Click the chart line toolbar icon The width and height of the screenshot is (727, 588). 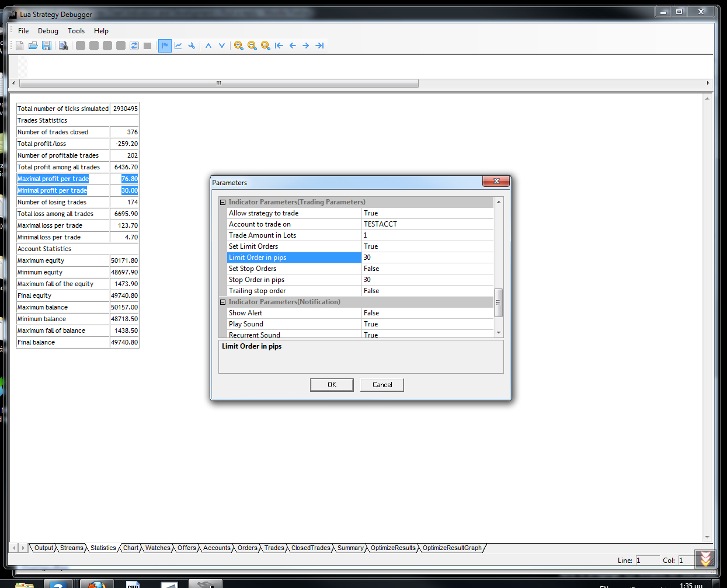click(x=178, y=46)
